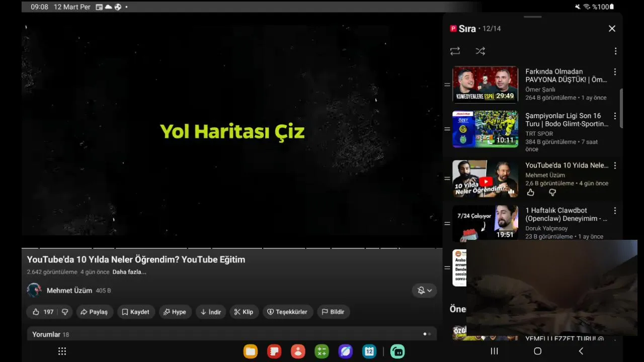The image size is (644, 362).
Task: Open the Calendar app showing 12
Action: point(369,351)
